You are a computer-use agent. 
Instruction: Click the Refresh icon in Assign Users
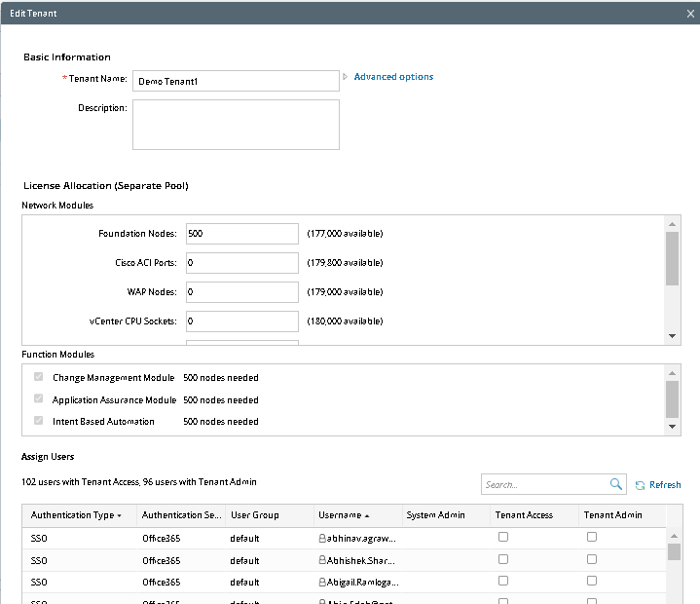[640, 485]
